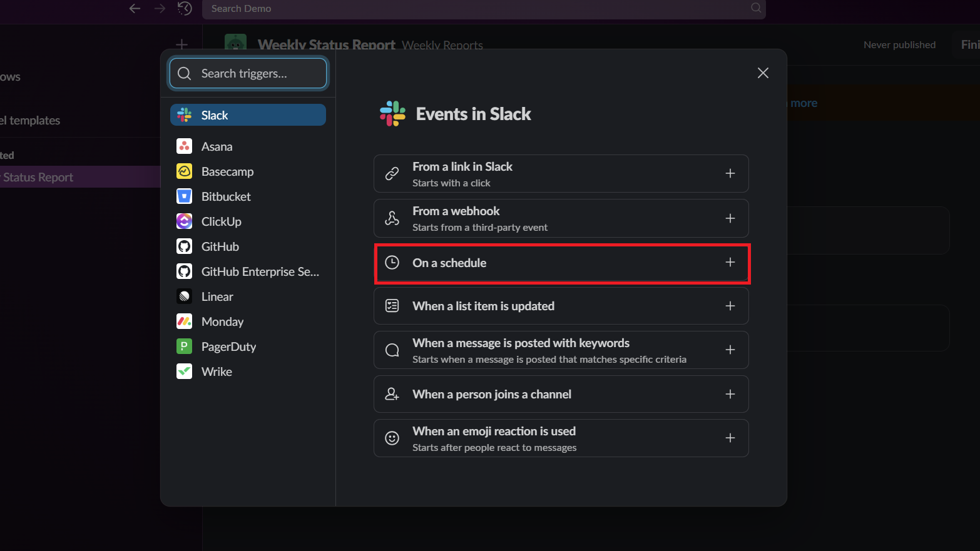Click Starts after people react to messages

click(494, 448)
